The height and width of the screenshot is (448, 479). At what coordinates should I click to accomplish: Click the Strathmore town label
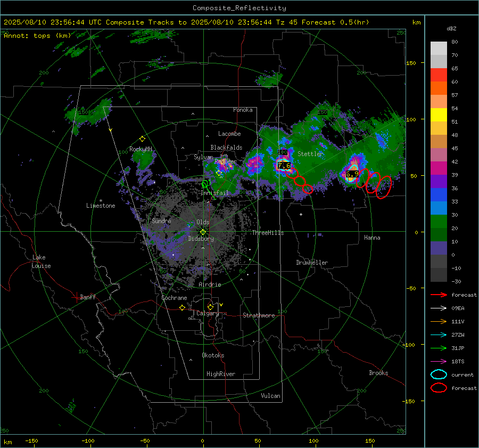pos(259,315)
